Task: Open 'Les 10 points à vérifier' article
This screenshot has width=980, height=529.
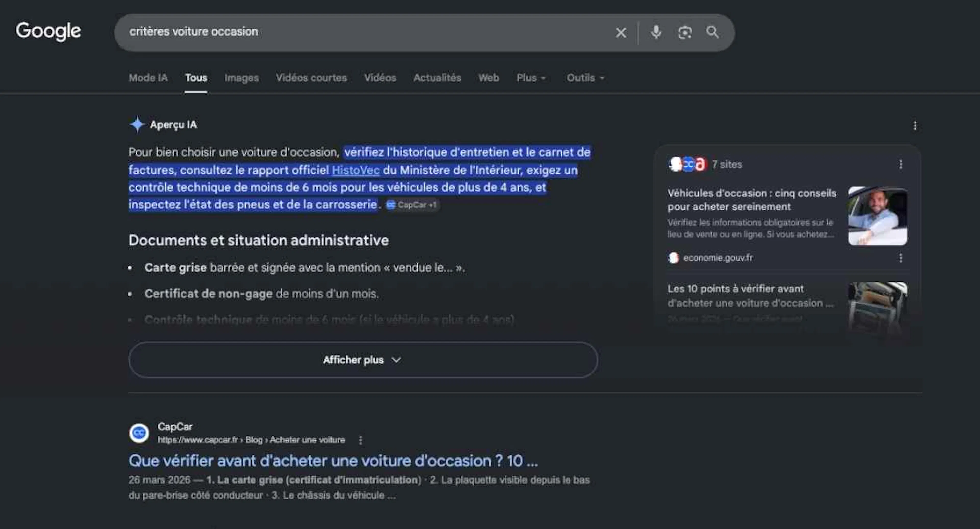Action: pos(750,296)
